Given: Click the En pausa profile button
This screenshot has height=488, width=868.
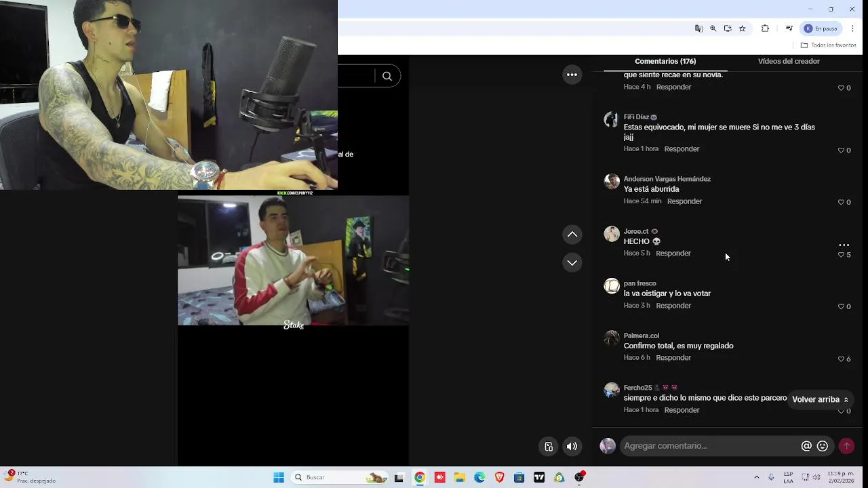Looking at the screenshot, I should (x=822, y=28).
